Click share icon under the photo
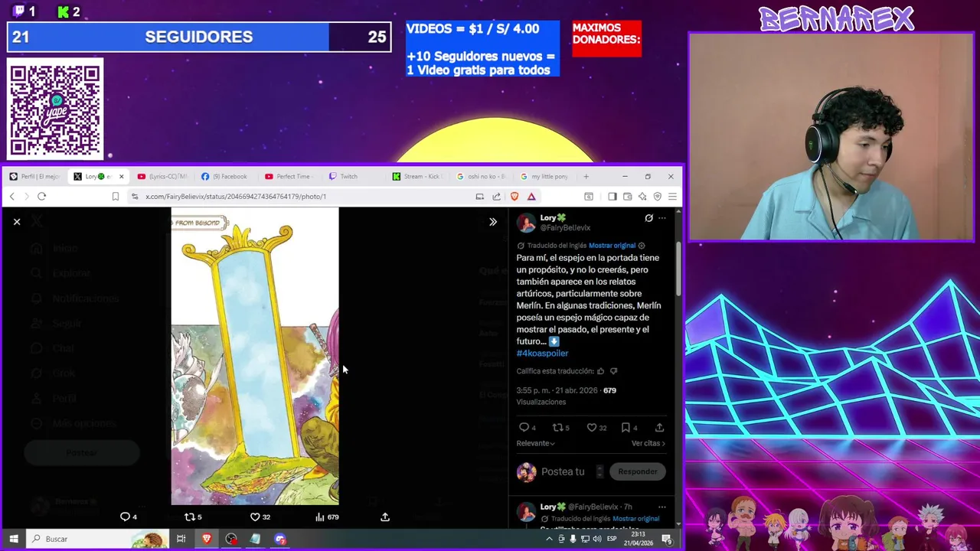Viewport: 980px width, 551px height. tap(385, 517)
